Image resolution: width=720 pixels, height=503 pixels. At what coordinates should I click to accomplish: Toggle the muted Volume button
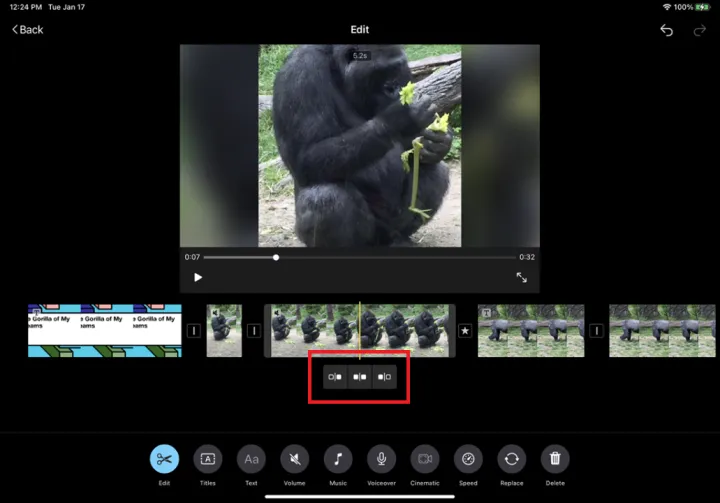coord(294,459)
